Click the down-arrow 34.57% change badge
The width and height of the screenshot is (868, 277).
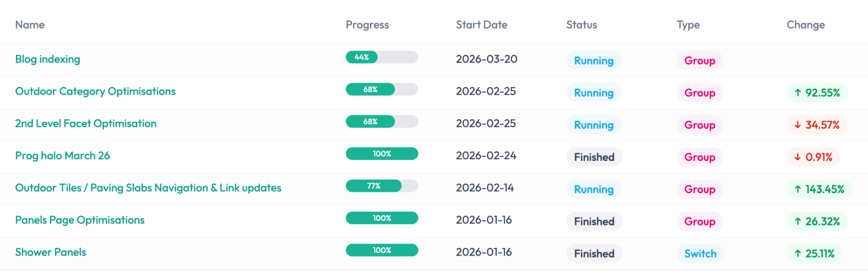[816, 125]
